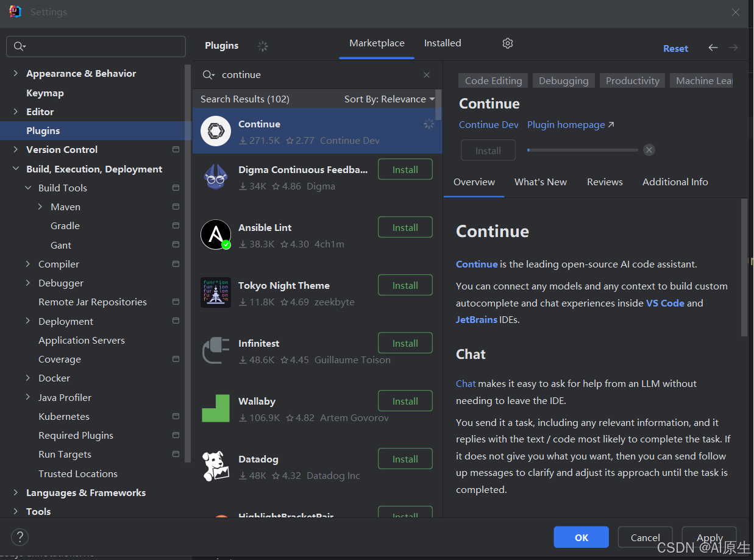This screenshot has width=754, height=560.
Task: Click the Ansible Lint plugin icon
Action: [x=216, y=235]
